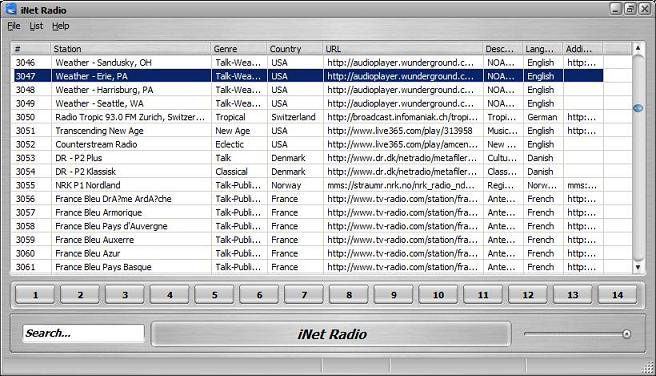Screen dimensions: 656x376
Task: Select station France Bleu Pays d'Auvergne
Action: point(111,226)
